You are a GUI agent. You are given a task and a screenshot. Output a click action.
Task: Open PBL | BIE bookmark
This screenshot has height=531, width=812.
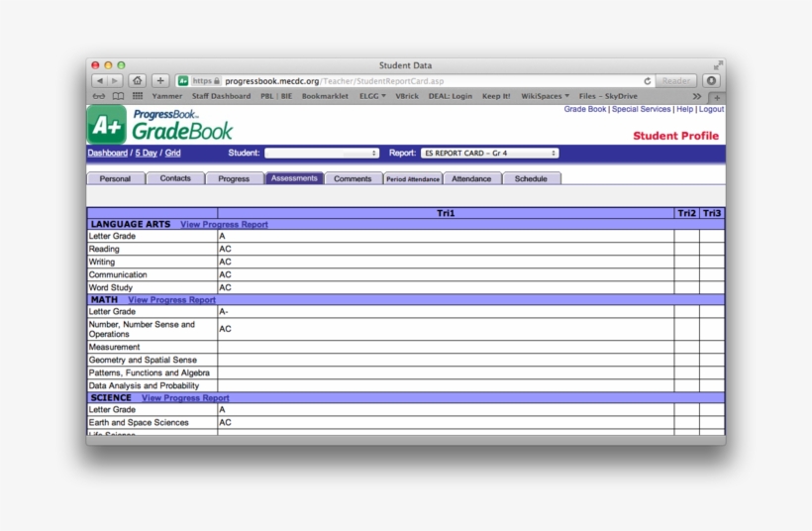click(276, 96)
